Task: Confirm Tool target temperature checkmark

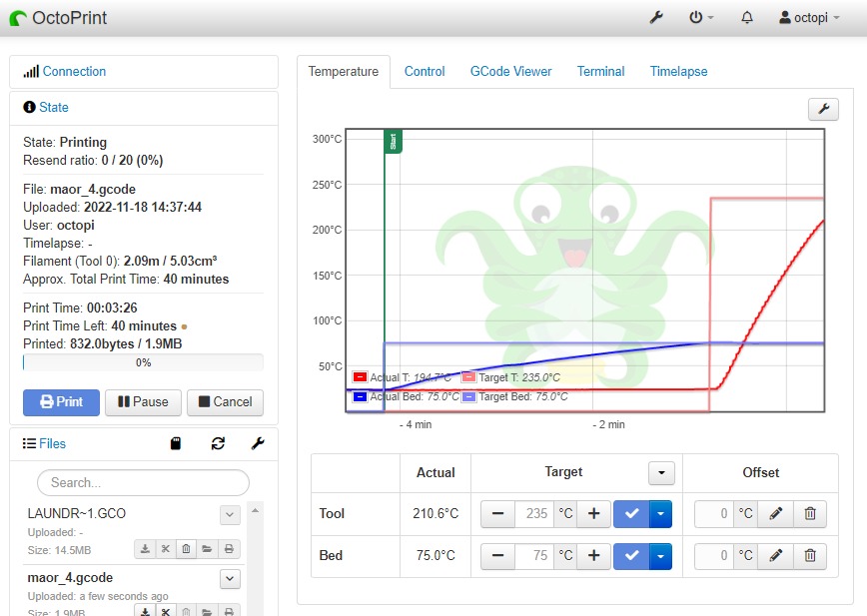Action: coord(631,514)
